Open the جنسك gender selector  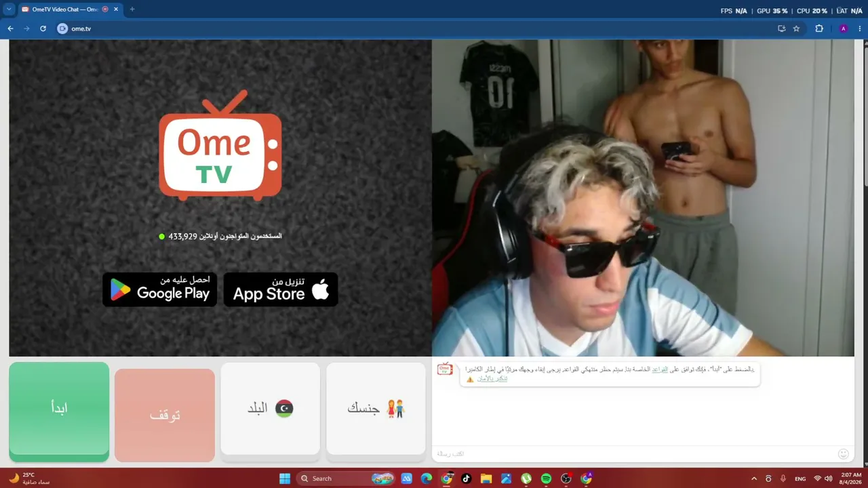[376, 408]
